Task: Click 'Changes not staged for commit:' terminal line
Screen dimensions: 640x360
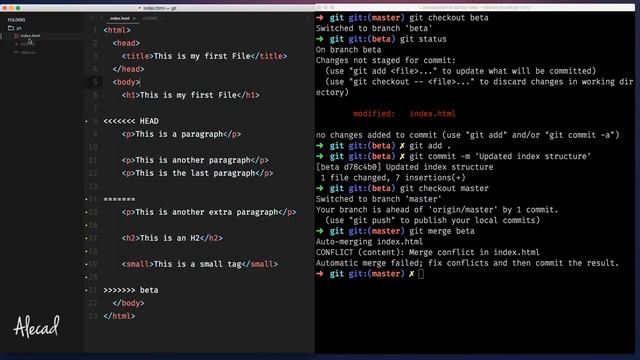Action: [x=386, y=60]
